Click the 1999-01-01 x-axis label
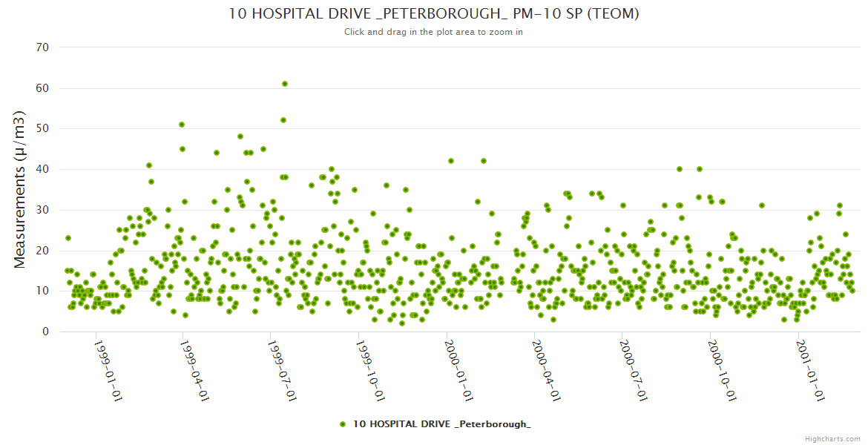 click(x=108, y=371)
